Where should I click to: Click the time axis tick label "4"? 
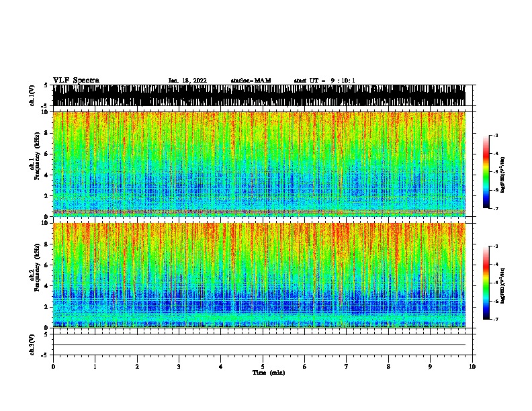tap(220, 367)
